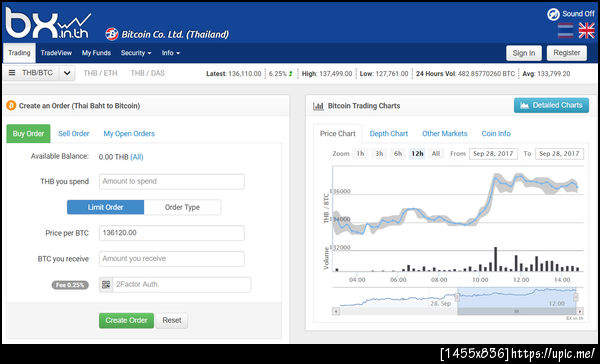Image resolution: width=600 pixels, height=364 pixels.
Task: Select the Price Chart tab
Action: 338,134
